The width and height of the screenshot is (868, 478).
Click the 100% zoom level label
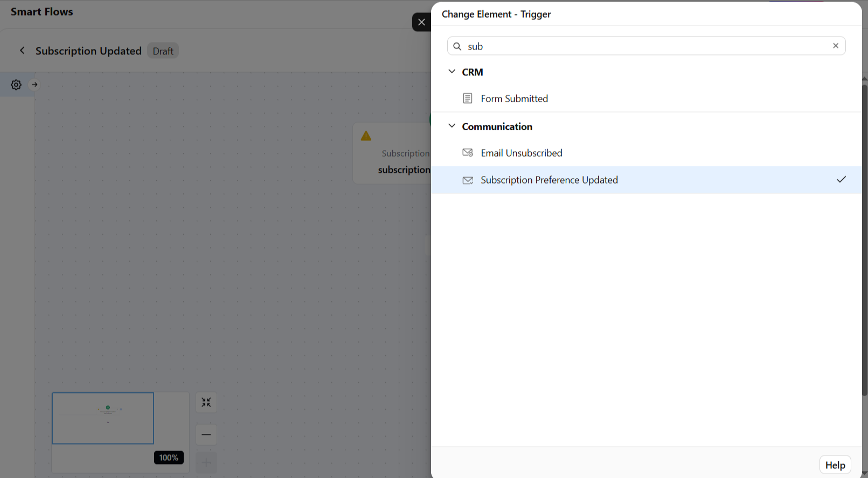169,458
